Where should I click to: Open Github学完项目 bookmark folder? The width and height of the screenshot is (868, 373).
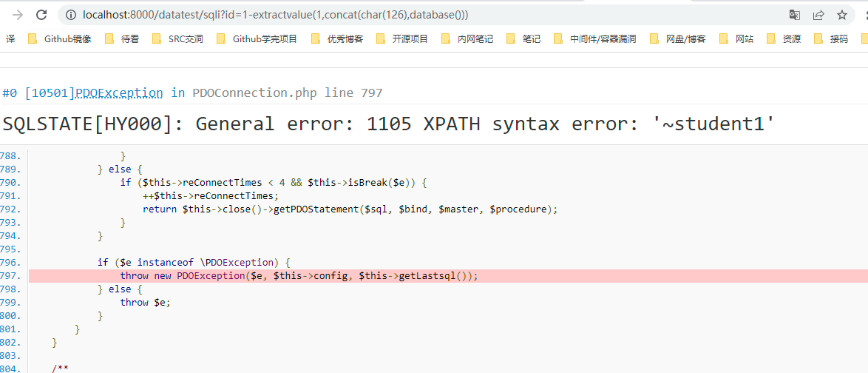[257, 38]
